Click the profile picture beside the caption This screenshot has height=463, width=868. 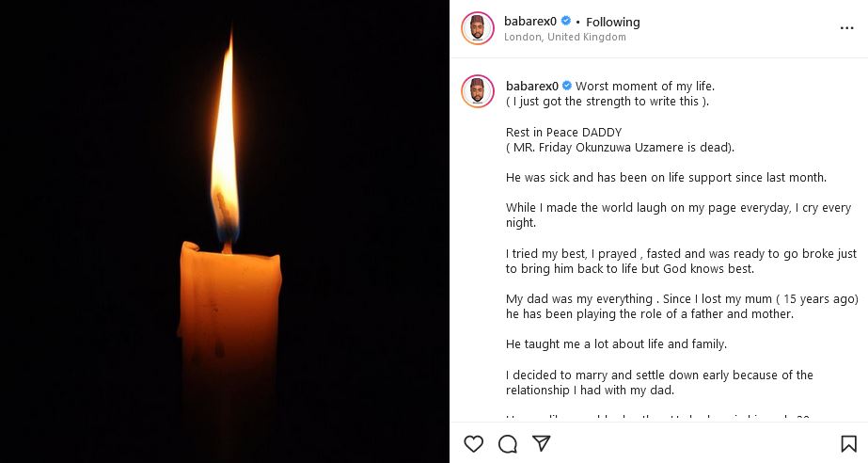[x=478, y=91]
